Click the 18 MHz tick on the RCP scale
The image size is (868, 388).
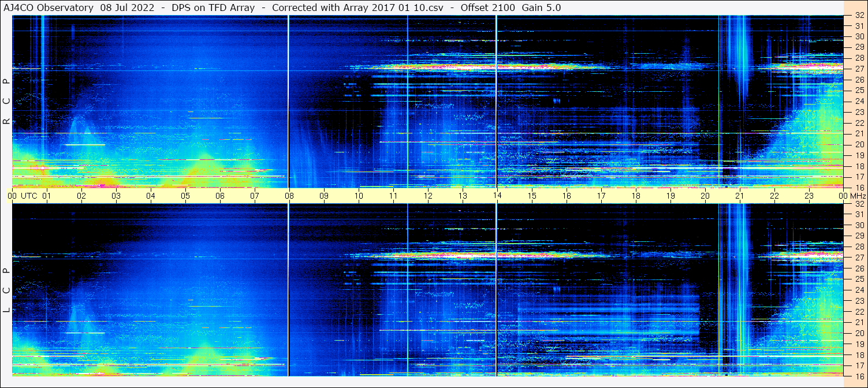point(859,166)
